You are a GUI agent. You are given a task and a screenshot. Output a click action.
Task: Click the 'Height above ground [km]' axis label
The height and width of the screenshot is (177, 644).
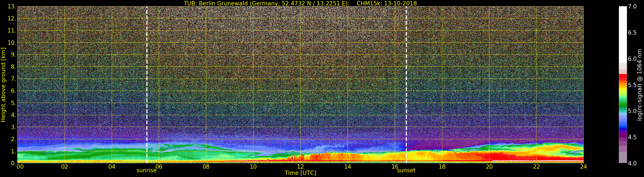3,85
